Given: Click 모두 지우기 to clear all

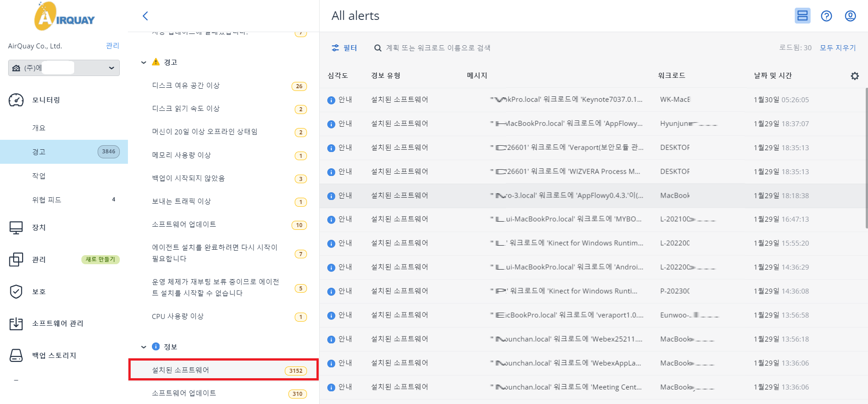Looking at the screenshot, I should click(x=838, y=48).
